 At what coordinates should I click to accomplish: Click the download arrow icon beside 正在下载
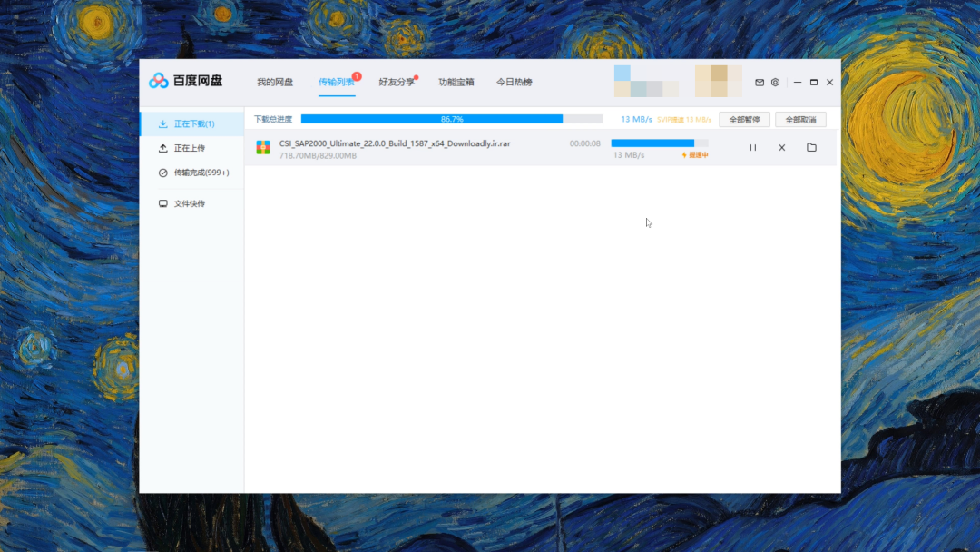[x=163, y=123]
